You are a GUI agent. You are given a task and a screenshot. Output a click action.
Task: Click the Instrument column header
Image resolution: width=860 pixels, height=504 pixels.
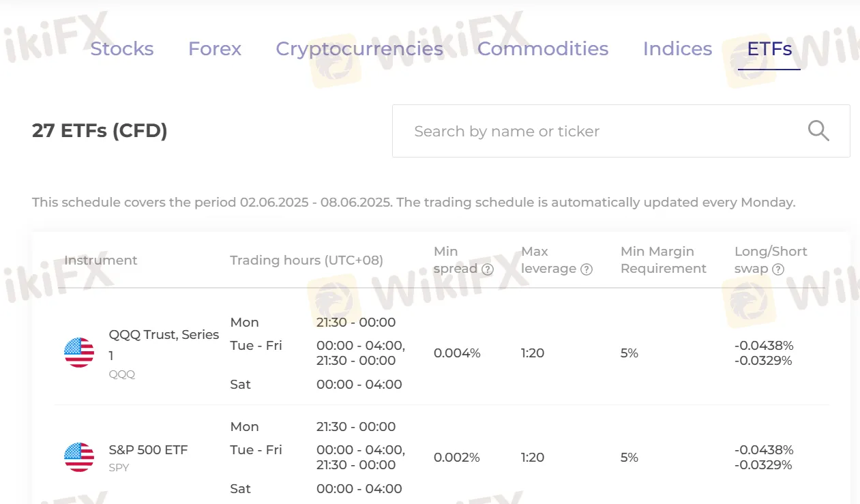100,261
